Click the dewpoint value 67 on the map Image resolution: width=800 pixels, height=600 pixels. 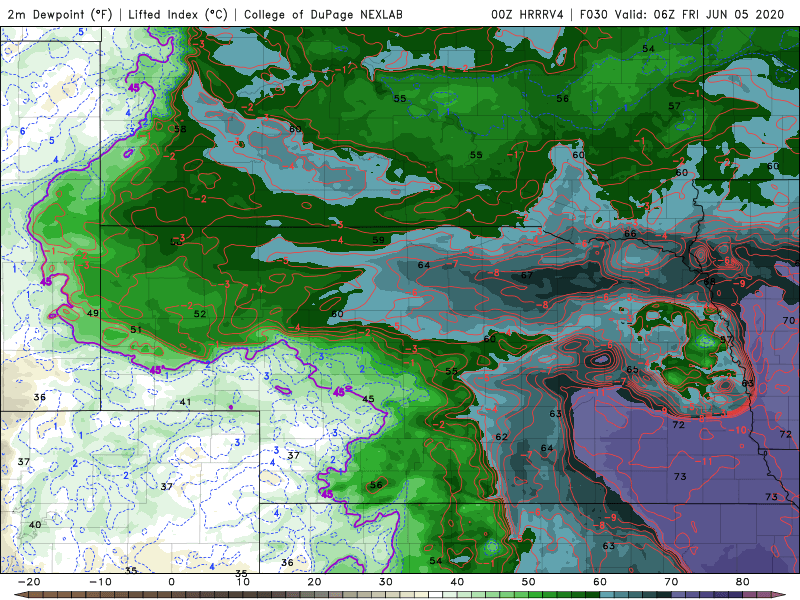527,275
